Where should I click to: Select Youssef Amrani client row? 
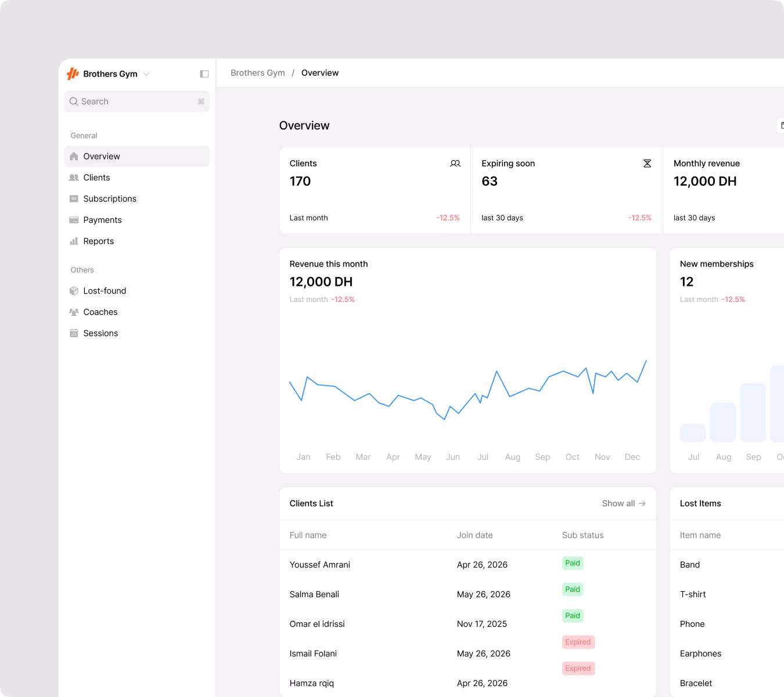pos(468,565)
